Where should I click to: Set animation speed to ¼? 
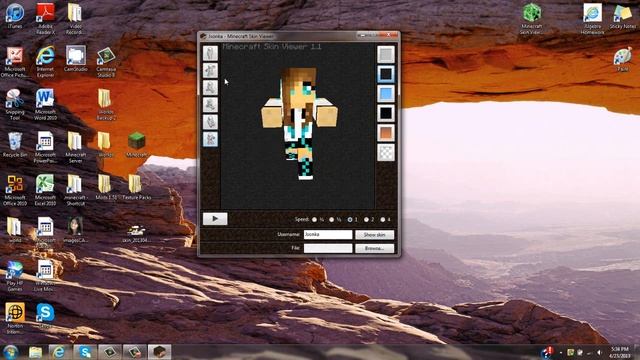click(314, 220)
